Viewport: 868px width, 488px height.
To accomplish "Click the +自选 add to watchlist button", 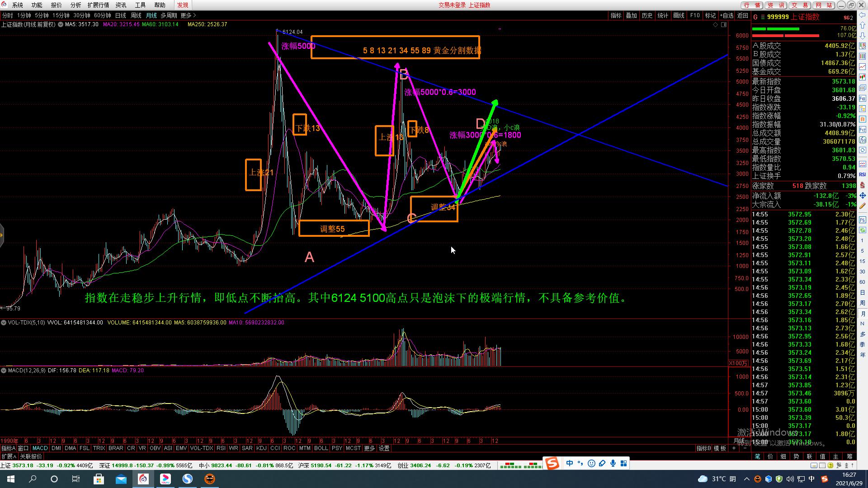I will [726, 15].
